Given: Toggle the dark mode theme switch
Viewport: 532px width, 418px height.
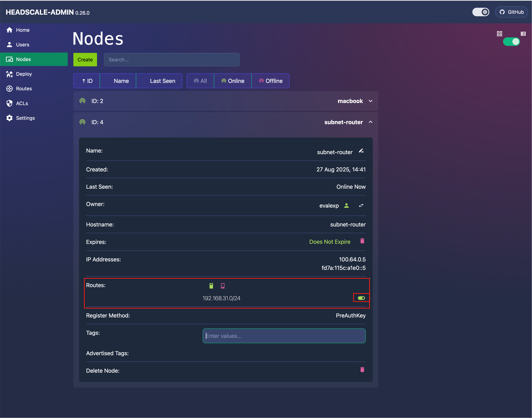Looking at the screenshot, I should point(481,12).
